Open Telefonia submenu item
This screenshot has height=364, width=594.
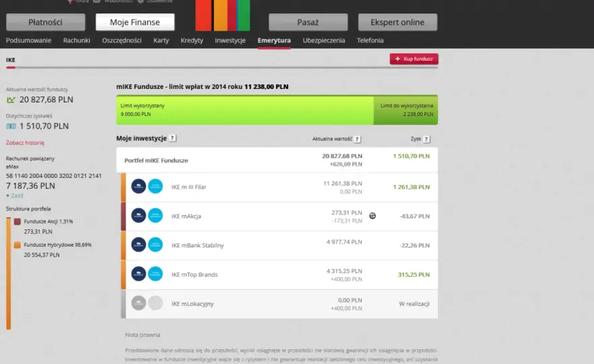370,40
